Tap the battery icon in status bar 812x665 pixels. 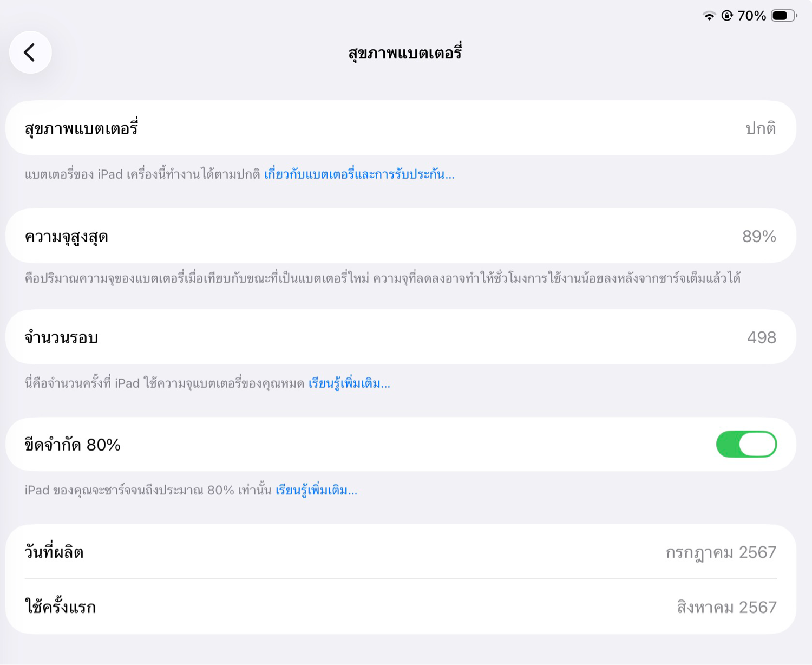coord(783,16)
